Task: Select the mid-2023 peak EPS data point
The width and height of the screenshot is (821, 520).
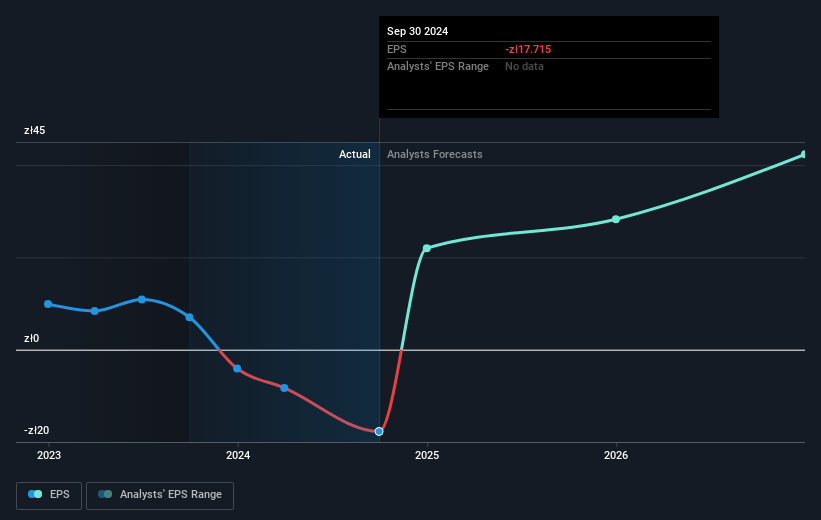Action: point(142,300)
